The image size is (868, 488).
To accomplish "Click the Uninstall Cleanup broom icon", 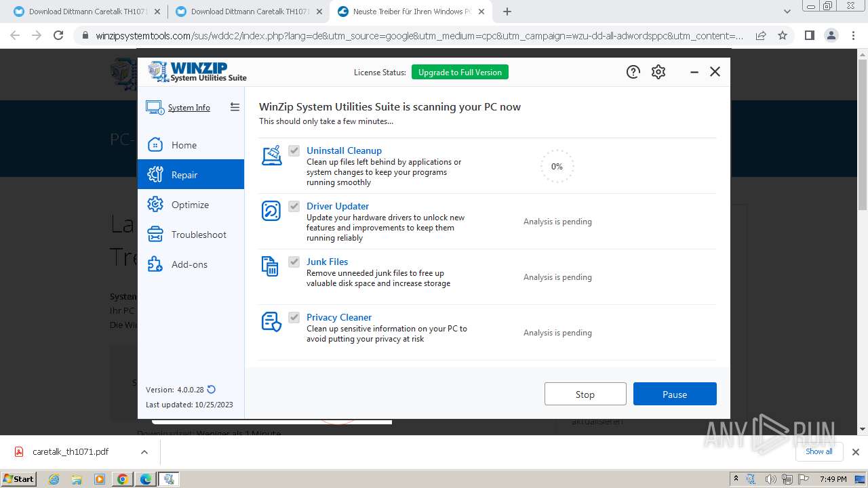I will click(x=271, y=155).
